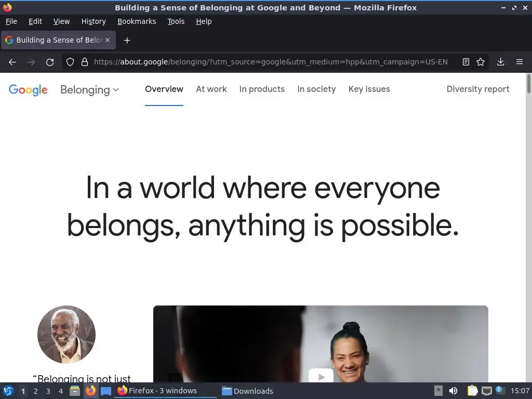Screen dimensions: 532x399
Task: Switch to workspace 2
Action: tap(36, 391)
